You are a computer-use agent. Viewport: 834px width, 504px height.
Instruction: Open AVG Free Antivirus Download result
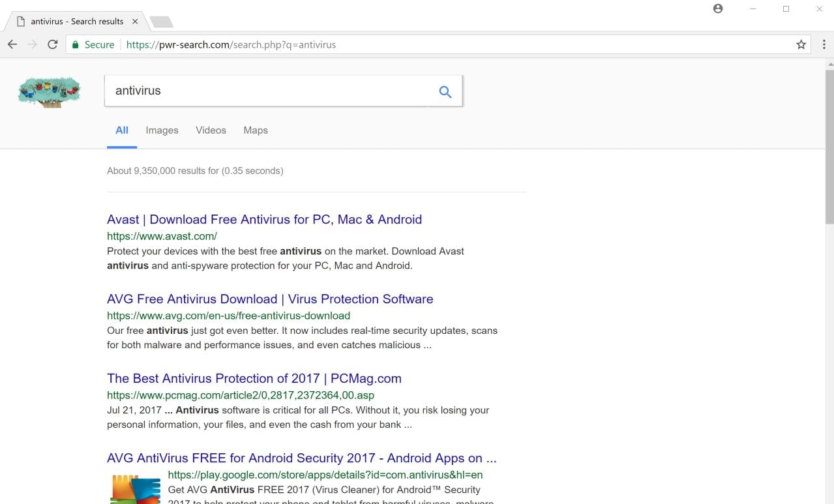[270, 299]
